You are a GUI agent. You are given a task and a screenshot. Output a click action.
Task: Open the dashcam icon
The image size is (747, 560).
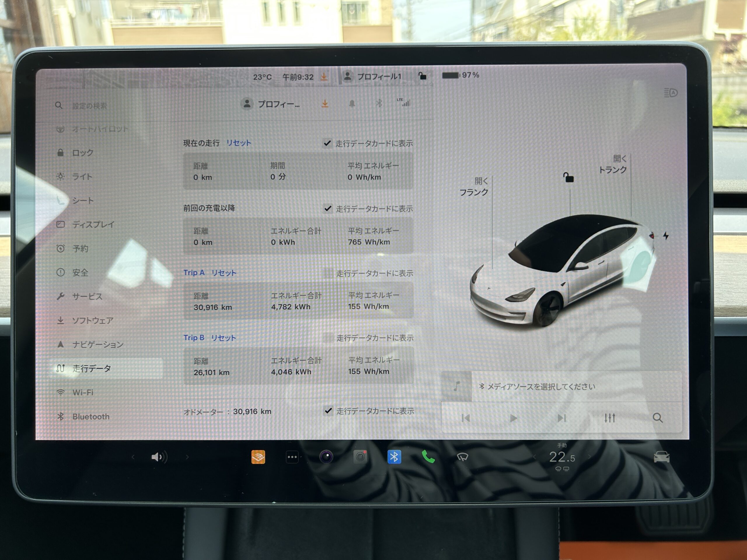360,457
